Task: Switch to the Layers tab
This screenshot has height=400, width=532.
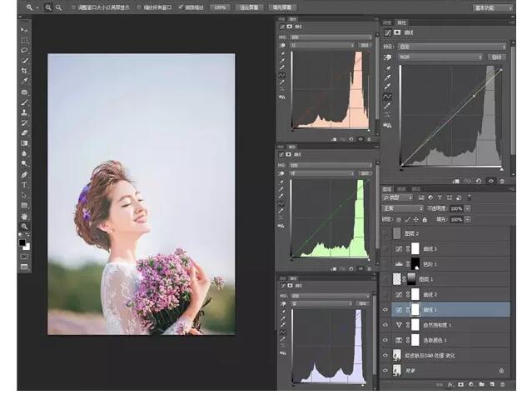Action: pyautogui.click(x=387, y=188)
